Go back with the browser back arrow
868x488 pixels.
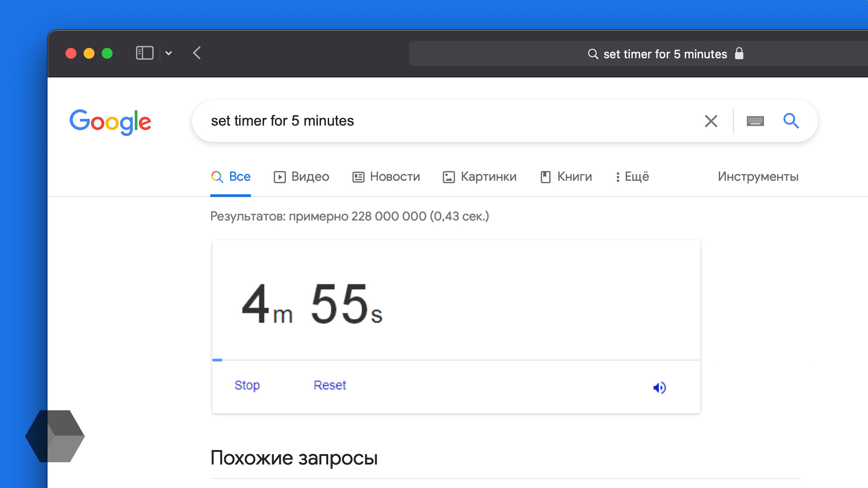coord(197,53)
